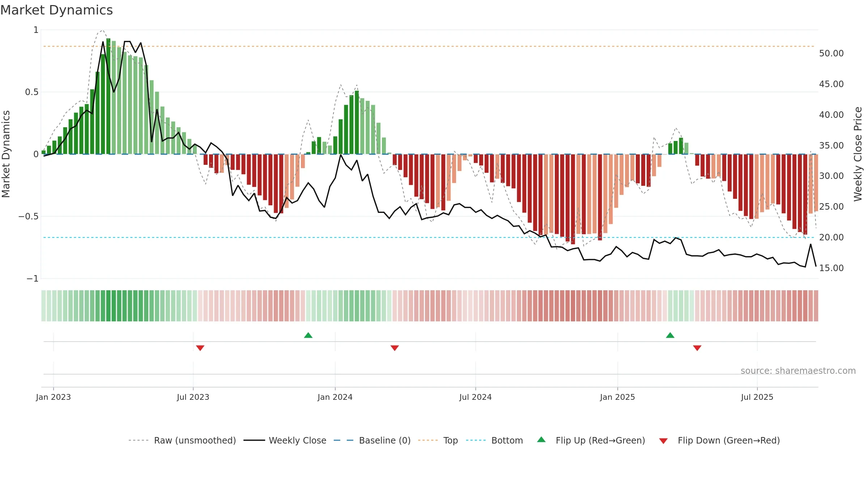Viewport: 868px width, 488px height.
Task: Click the green Flip Up legend triangle icon
Action: click(541, 440)
